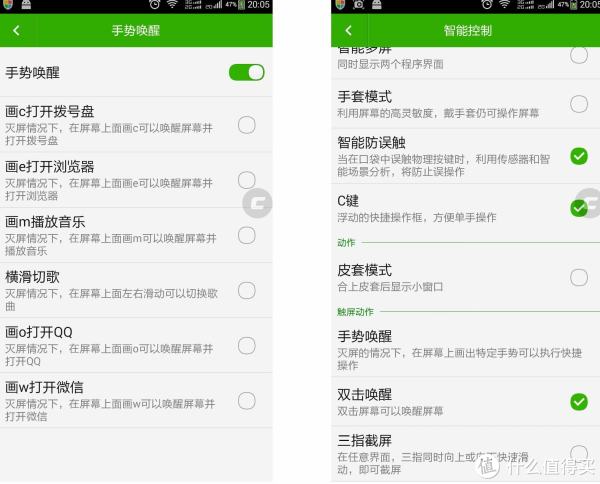This screenshot has width=600, height=484.
Task: Tap the battery icon in left status bar
Action: (241, 5)
